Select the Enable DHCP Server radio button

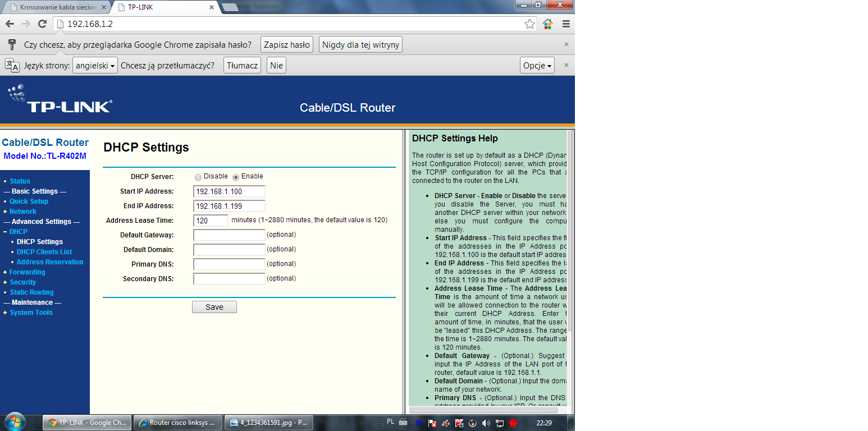[236, 177]
